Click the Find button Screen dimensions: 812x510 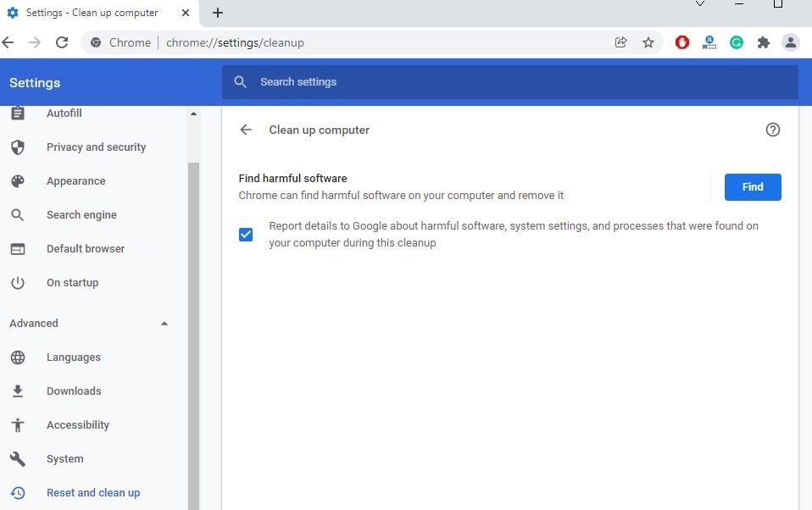pos(753,187)
